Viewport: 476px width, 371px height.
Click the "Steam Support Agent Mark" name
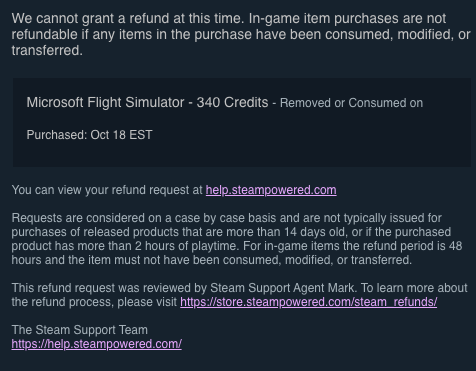click(282, 288)
